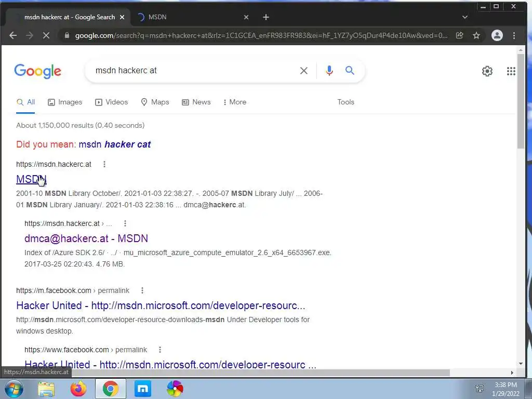The image size is (532, 399).
Task: Open the taskbar clock and date
Action: [506, 389]
